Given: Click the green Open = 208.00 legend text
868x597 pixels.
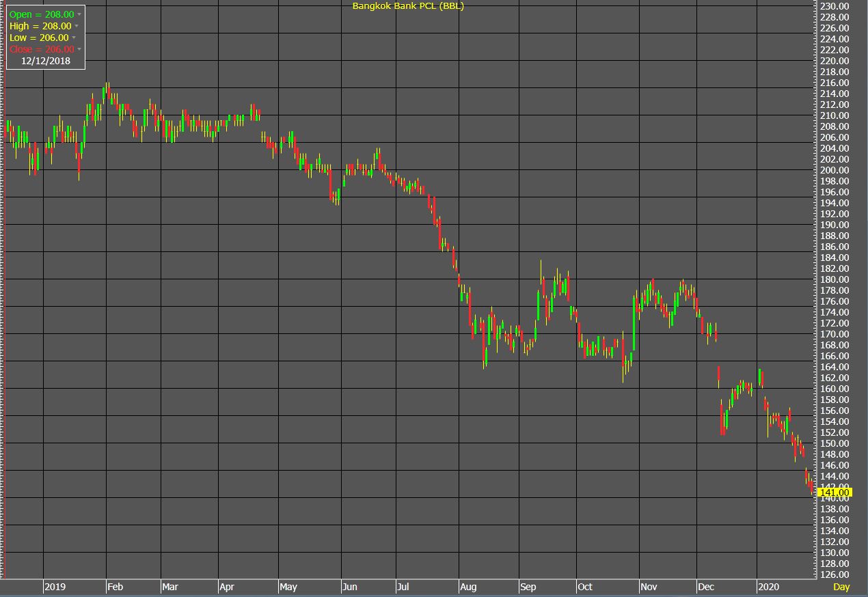Looking at the screenshot, I should click(x=42, y=14).
